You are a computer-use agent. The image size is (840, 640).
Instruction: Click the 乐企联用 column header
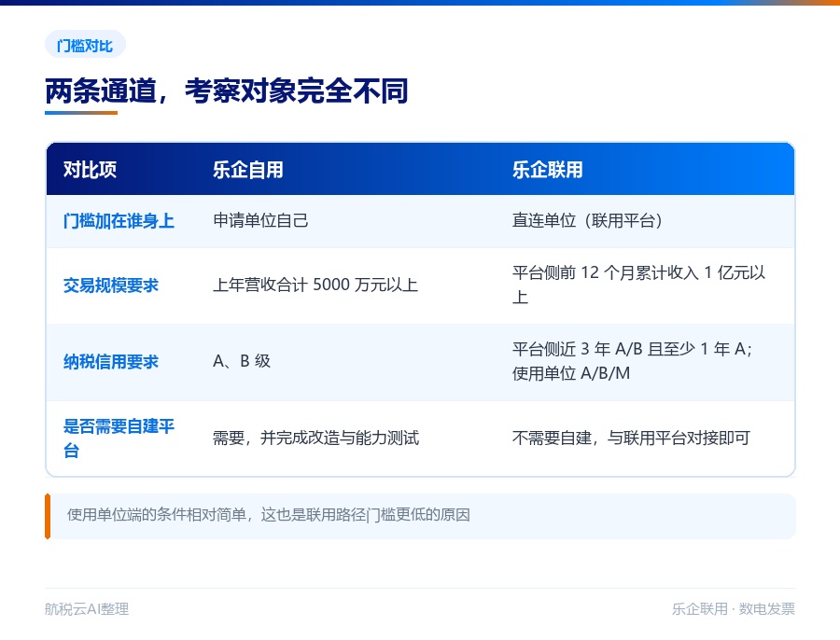pyautogui.click(x=548, y=169)
